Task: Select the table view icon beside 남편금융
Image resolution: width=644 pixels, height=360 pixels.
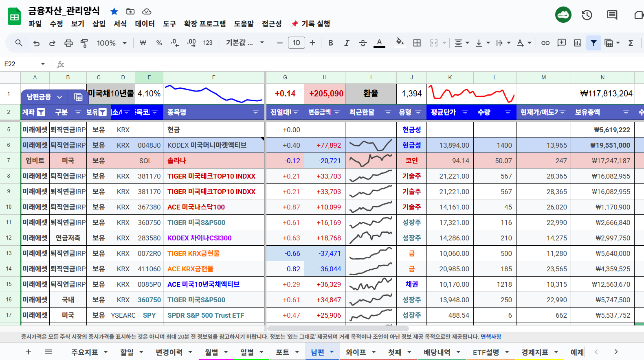Action: (78, 97)
